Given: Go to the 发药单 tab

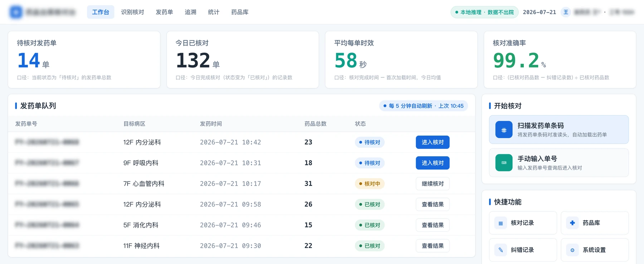Looking at the screenshot, I should click(x=164, y=12).
